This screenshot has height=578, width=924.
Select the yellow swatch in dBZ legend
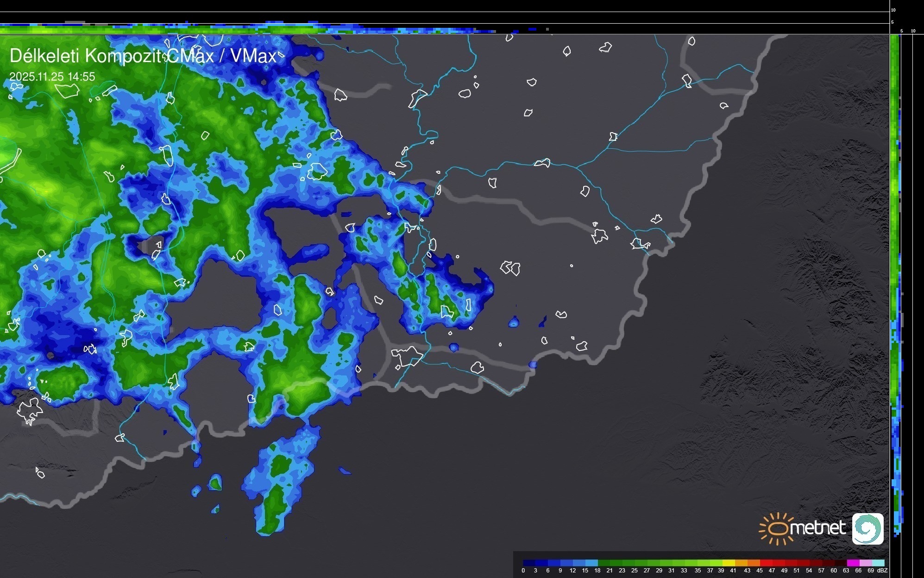[x=728, y=563]
